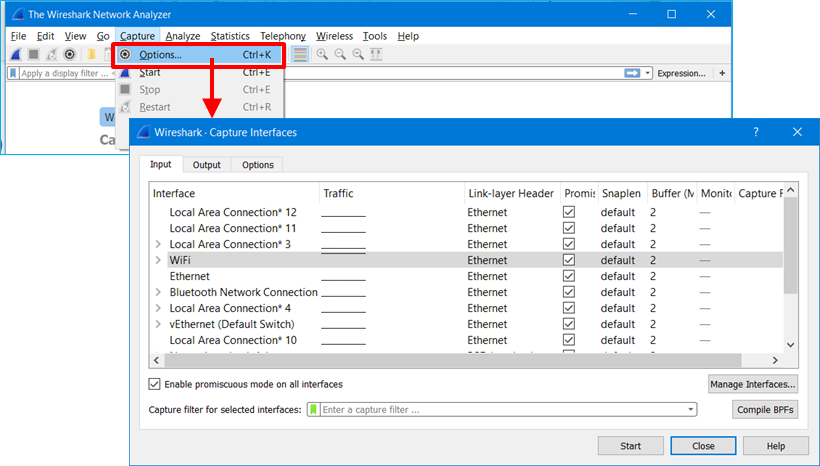Open the Capture menu
The width and height of the screenshot is (820, 466).
tap(137, 36)
